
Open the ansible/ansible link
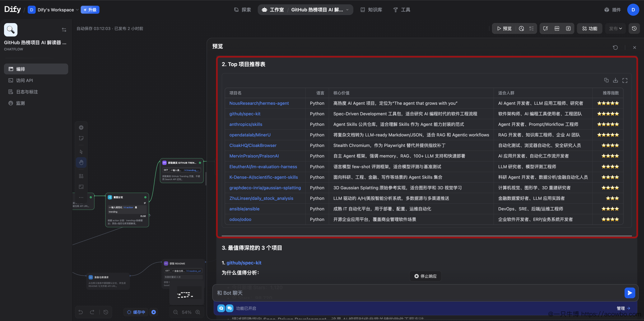(244, 209)
